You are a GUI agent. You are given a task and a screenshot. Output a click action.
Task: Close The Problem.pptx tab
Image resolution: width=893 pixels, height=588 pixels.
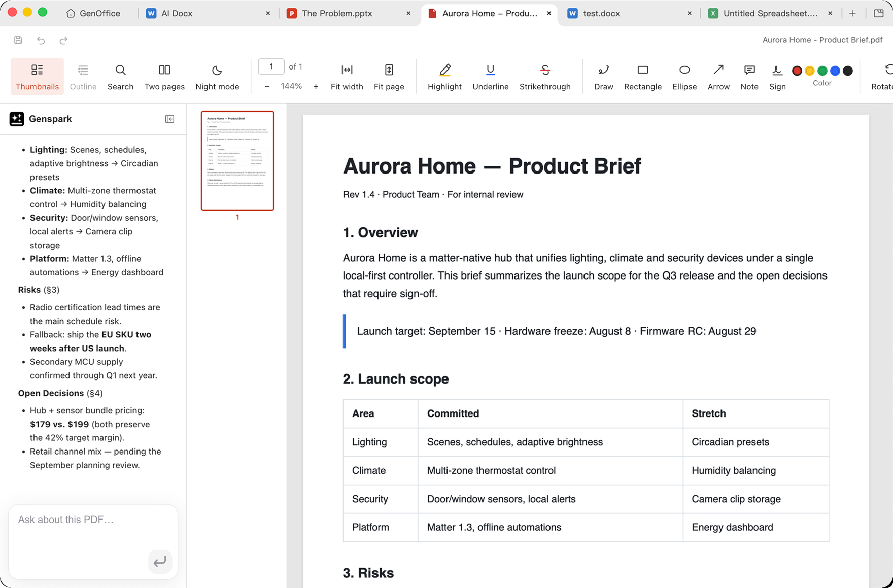tap(408, 13)
